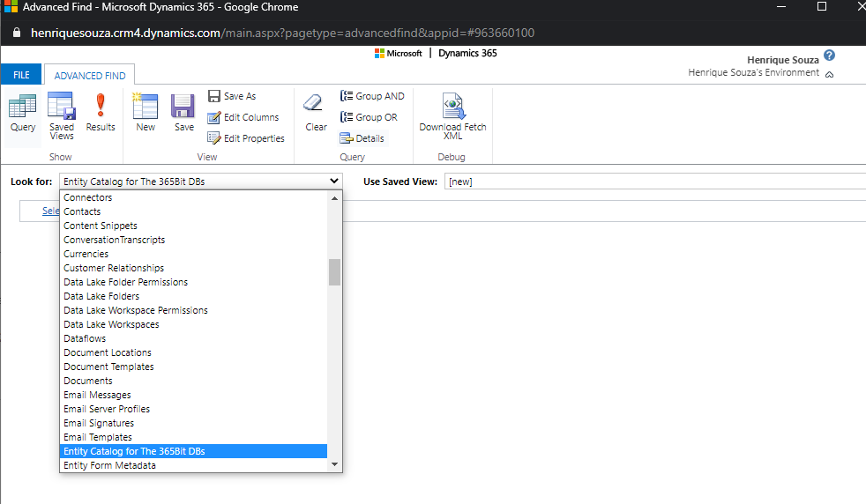
Task: Select Data Lake Folder Permissions
Action: point(193,282)
